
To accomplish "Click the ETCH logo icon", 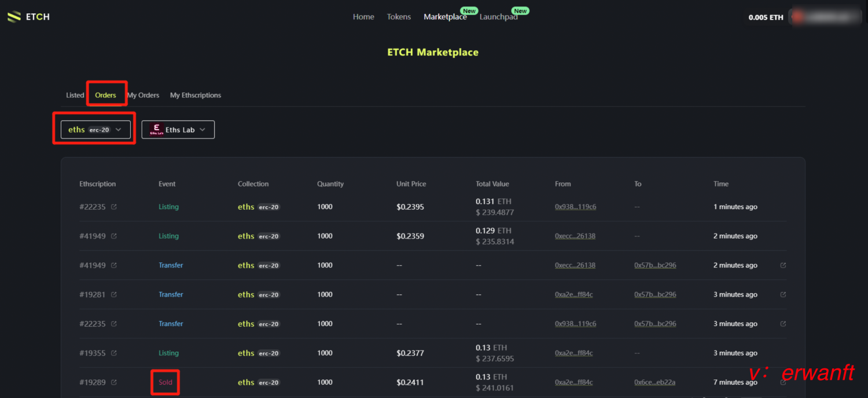I will 14,17.
